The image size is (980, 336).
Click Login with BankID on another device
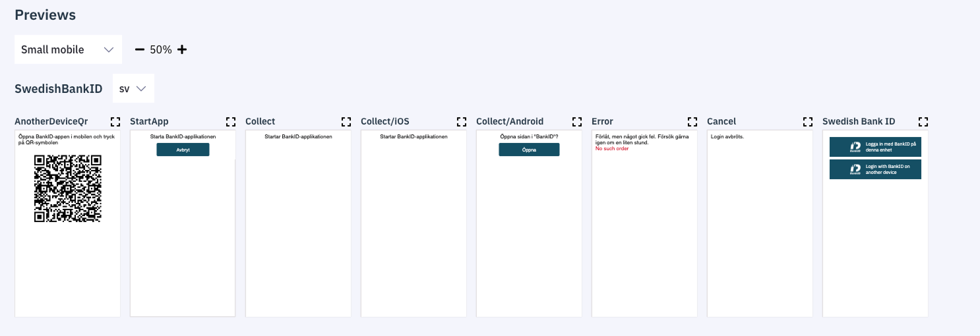[875, 169]
